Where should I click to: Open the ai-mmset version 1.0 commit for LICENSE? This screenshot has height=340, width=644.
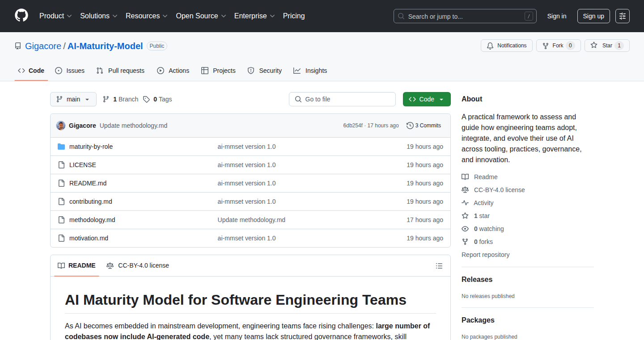[x=246, y=165]
